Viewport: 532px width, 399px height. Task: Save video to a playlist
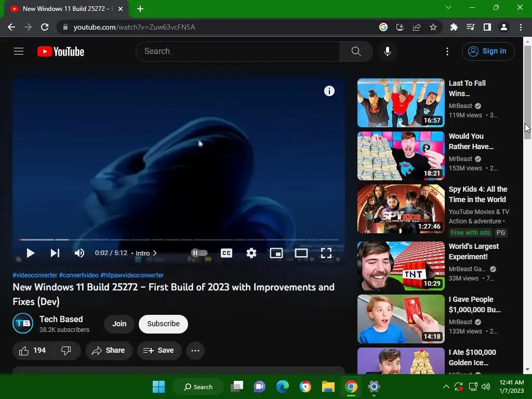(159, 351)
